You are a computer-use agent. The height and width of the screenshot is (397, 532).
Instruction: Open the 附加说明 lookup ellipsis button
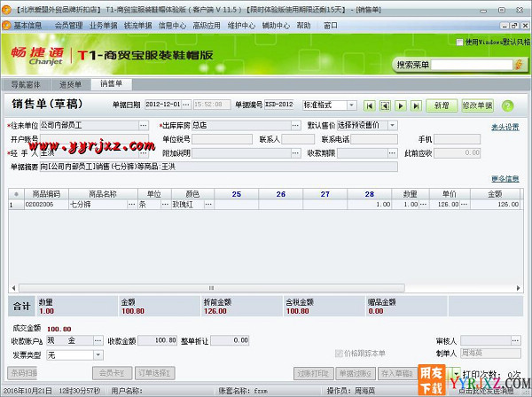coord(296,153)
